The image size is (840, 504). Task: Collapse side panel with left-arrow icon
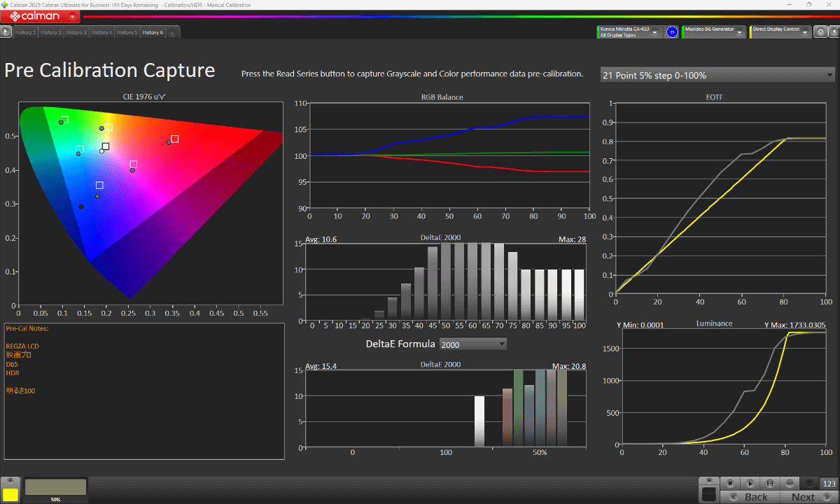[x=834, y=31]
